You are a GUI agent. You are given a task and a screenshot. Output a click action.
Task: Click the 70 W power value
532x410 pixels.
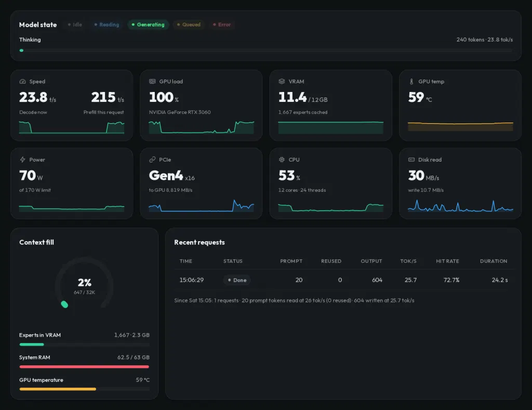(31, 176)
